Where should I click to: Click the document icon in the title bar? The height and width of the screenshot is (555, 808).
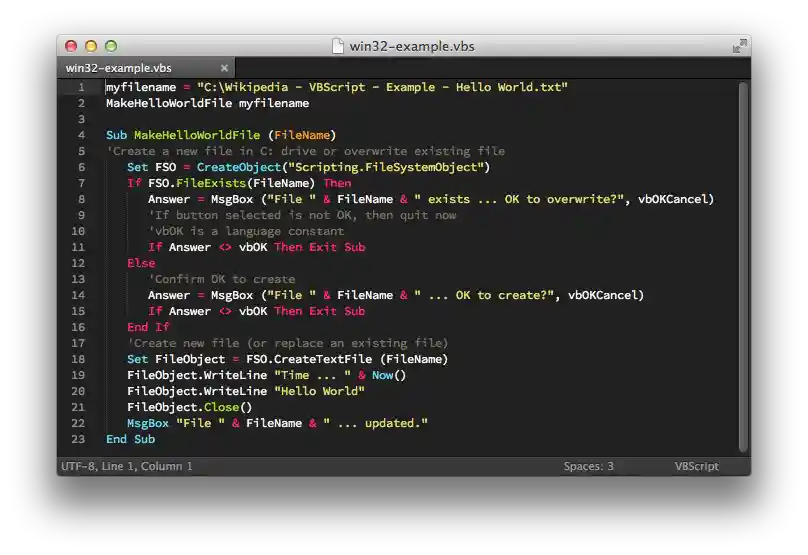tap(338, 46)
